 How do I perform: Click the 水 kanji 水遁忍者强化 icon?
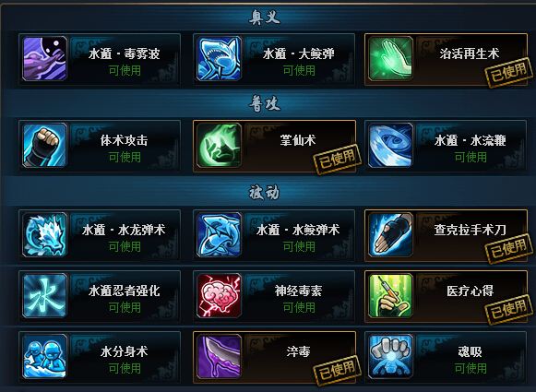[x=45, y=295]
